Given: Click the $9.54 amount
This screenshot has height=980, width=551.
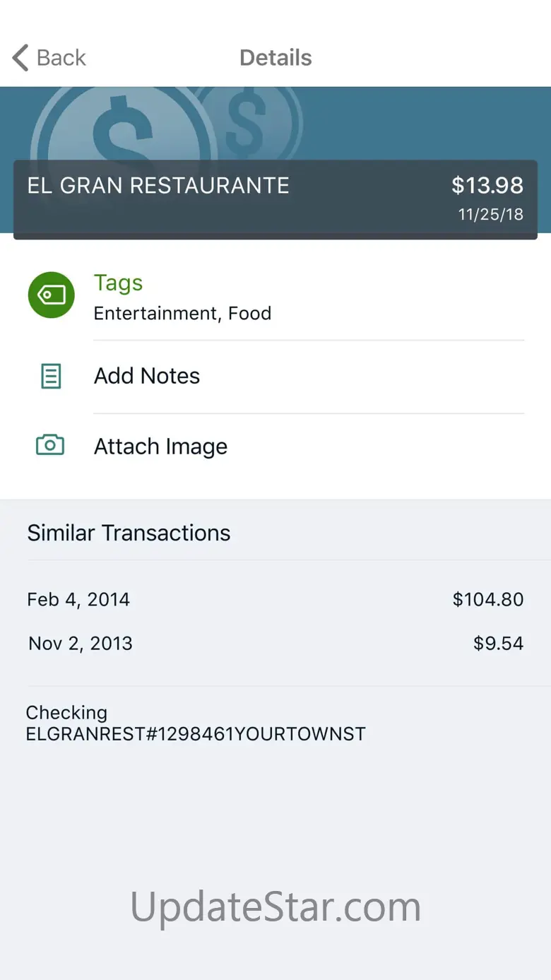Looking at the screenshot, I should click(x=498, y=644).
